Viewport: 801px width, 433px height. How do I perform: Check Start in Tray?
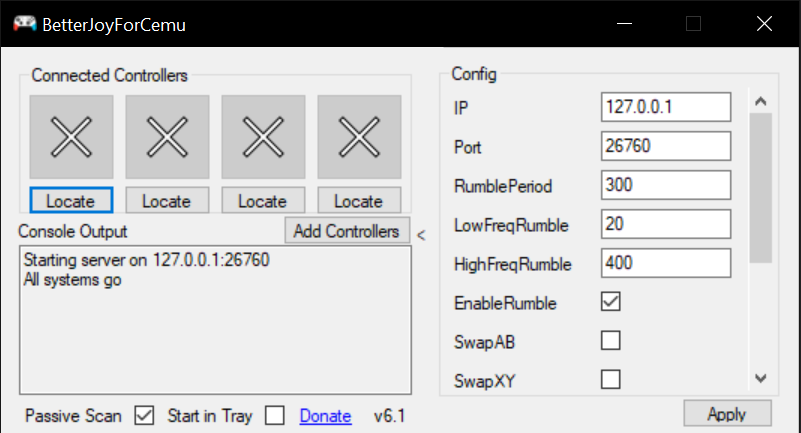point(275,416)
